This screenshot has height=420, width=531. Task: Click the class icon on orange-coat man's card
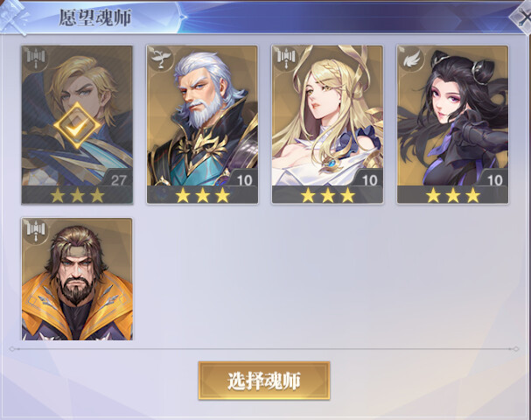click(36, 231)
